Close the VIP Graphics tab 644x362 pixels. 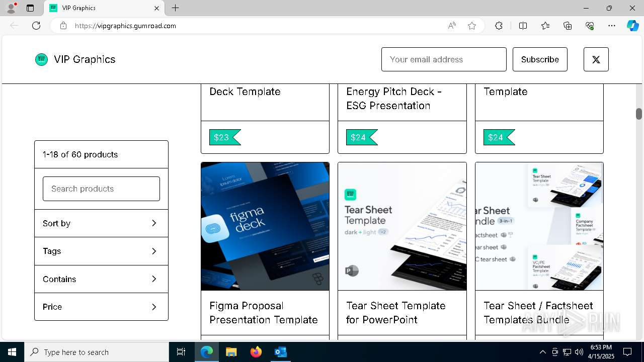pos(156,8)
